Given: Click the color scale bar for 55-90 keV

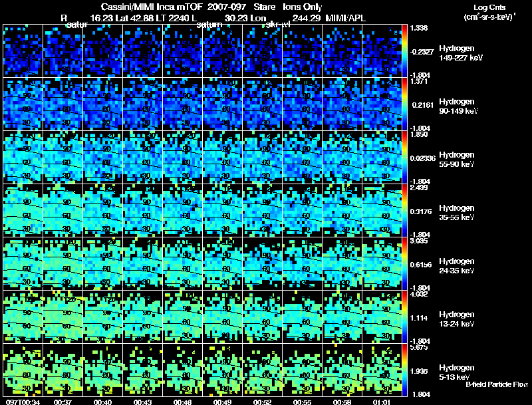Looking at the screenshot, I should (x=404, y=158).
